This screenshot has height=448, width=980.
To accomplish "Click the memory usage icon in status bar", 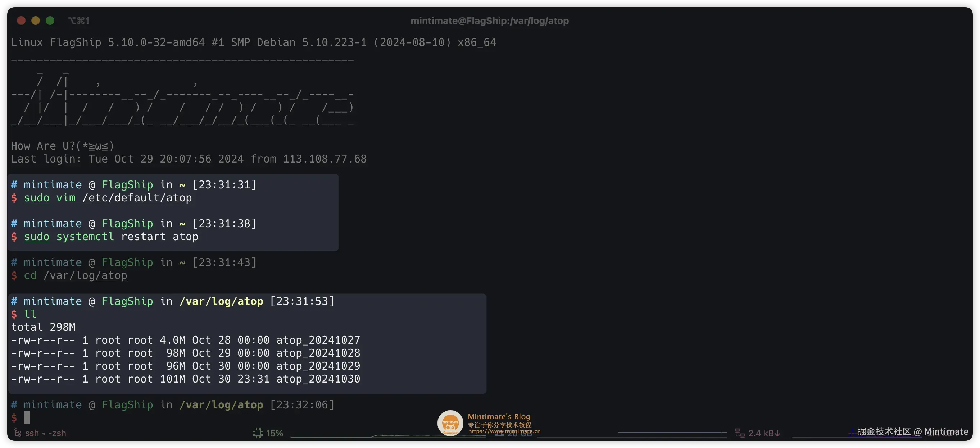I will [499, 434].
